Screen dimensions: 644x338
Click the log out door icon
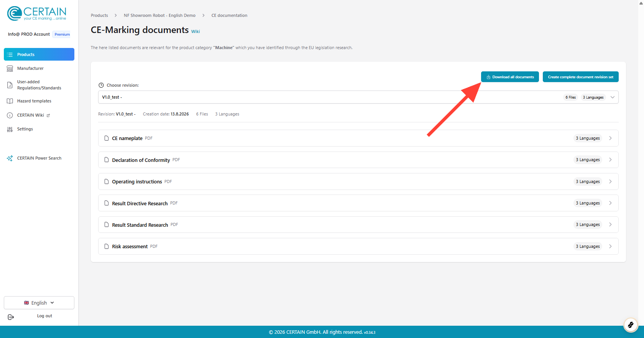(x=11, y=317)
